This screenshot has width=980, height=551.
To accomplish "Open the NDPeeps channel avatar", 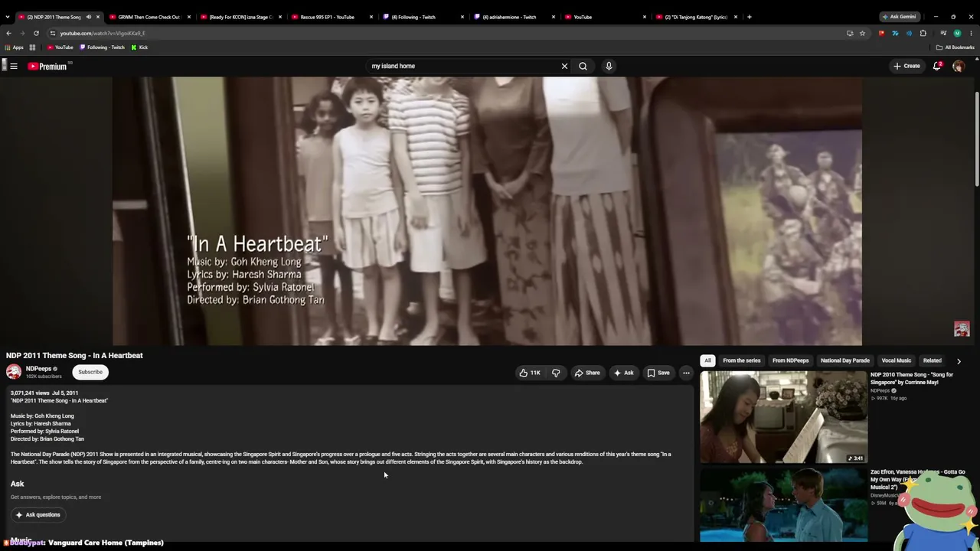I will pyautogui.click(x=14, y=372).
